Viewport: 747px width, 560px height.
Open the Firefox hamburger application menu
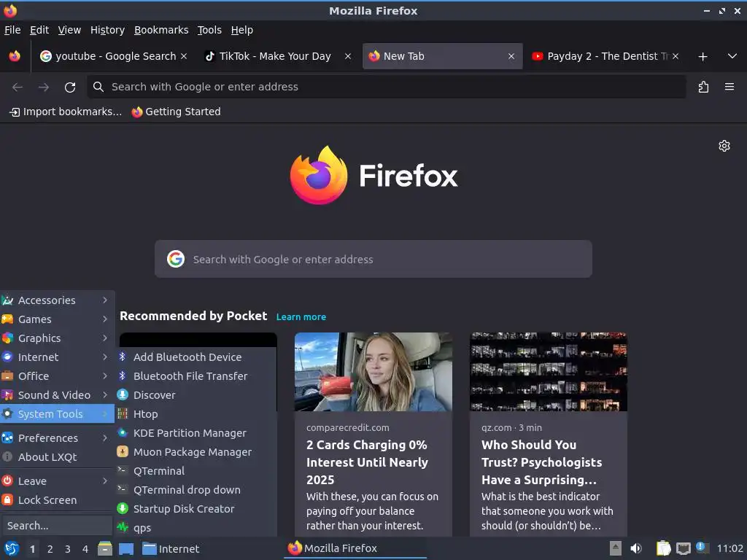click(x=729, y=87)
